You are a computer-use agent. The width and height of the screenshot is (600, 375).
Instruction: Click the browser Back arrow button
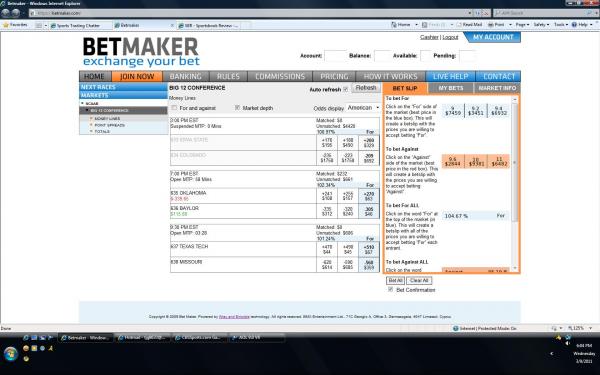5,13
